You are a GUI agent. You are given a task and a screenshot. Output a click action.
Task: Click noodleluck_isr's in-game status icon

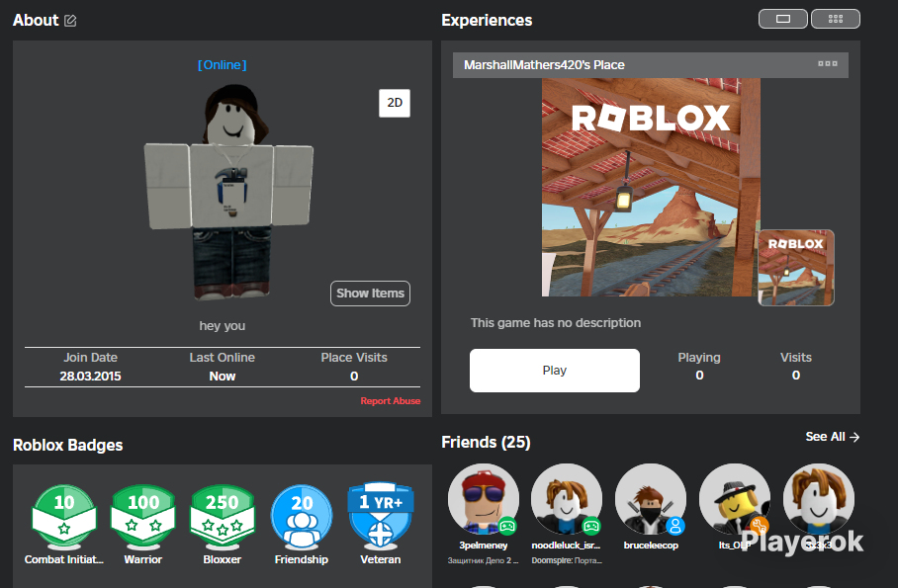tap(591, 525)
